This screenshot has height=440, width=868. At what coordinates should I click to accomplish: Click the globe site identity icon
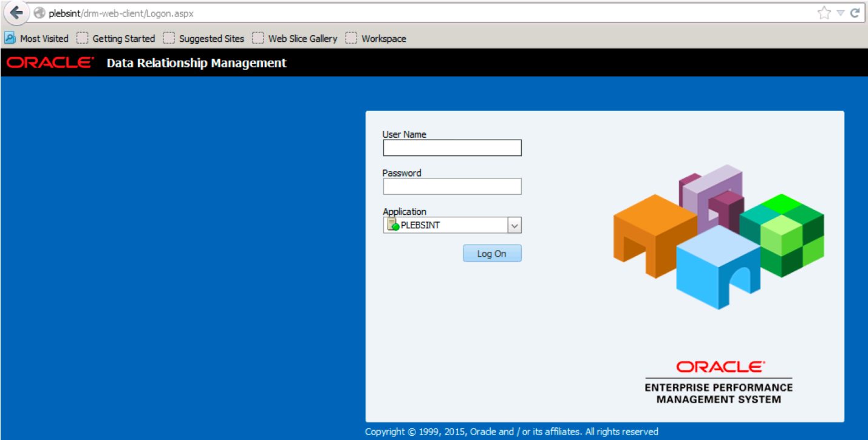pos(39,13)
